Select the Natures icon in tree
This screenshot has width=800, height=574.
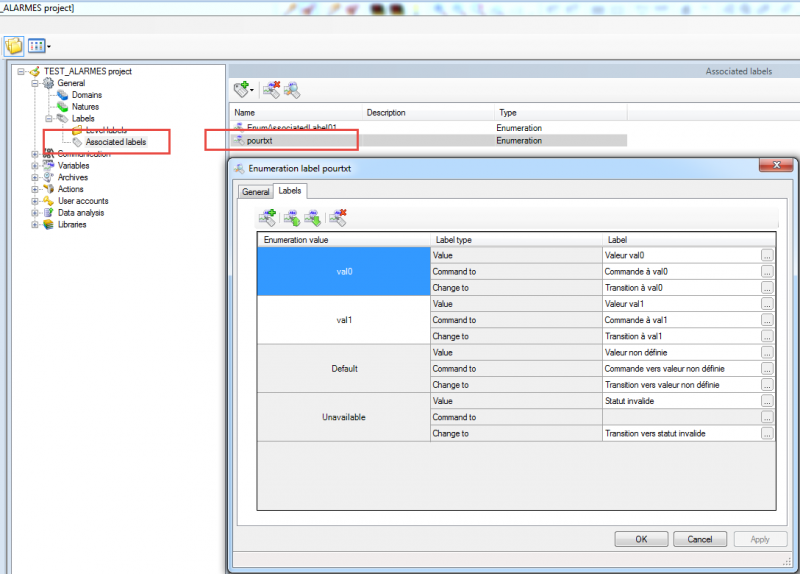click(x=62, y=107)
